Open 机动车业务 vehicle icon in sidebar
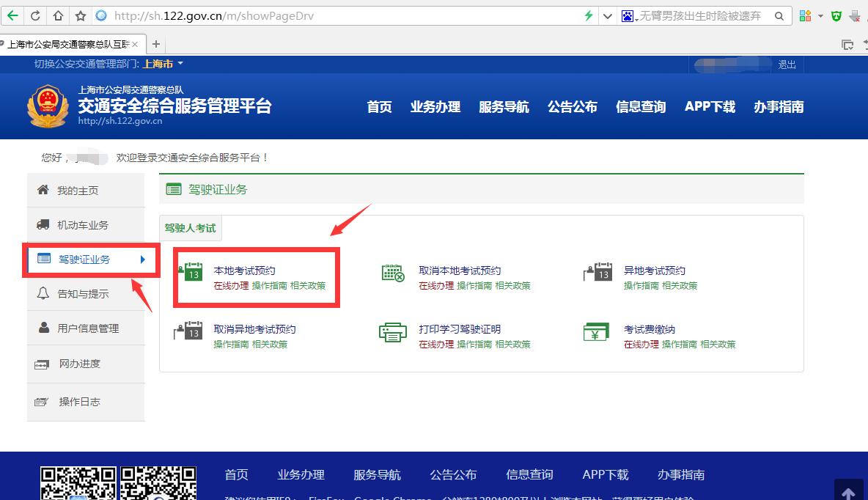 [42, 224]
